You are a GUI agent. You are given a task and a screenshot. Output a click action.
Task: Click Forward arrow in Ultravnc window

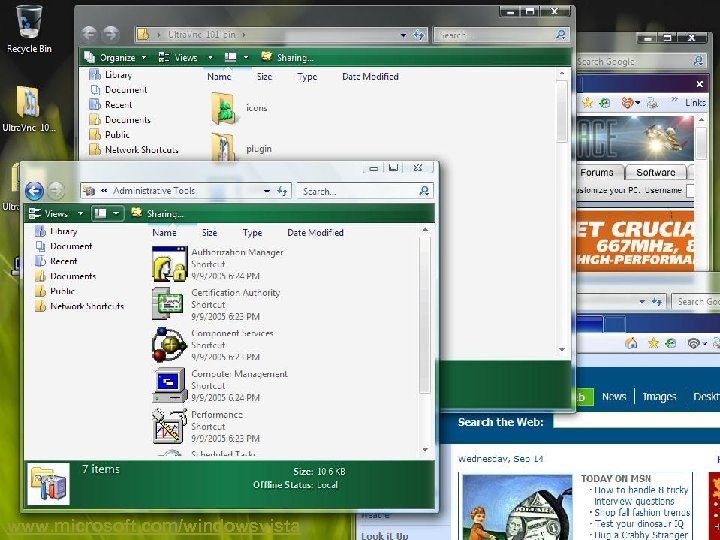click(x=111, y=34)
